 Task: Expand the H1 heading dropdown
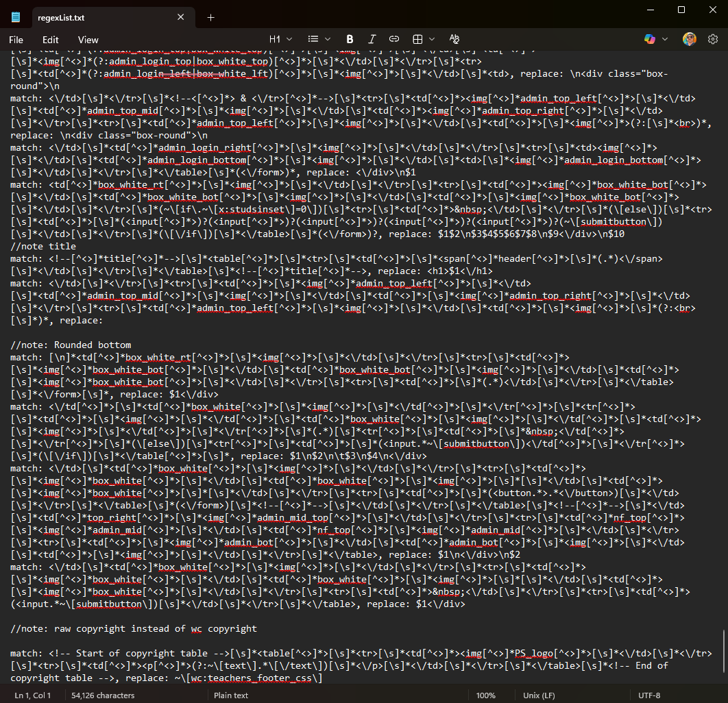coord(280,40)
